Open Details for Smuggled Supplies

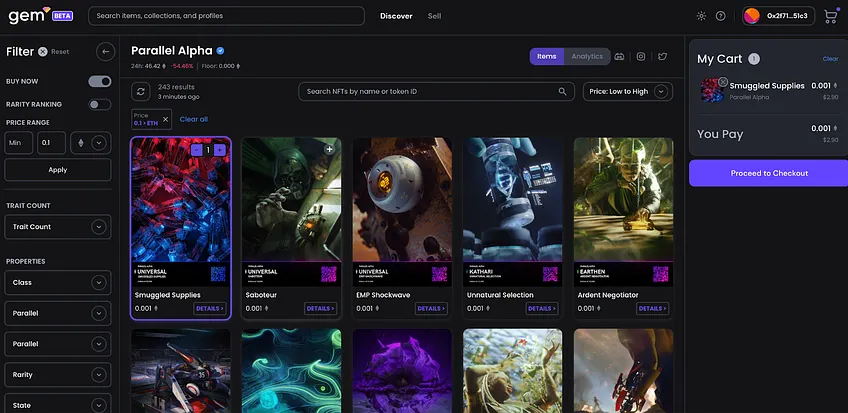pos(209,309)
